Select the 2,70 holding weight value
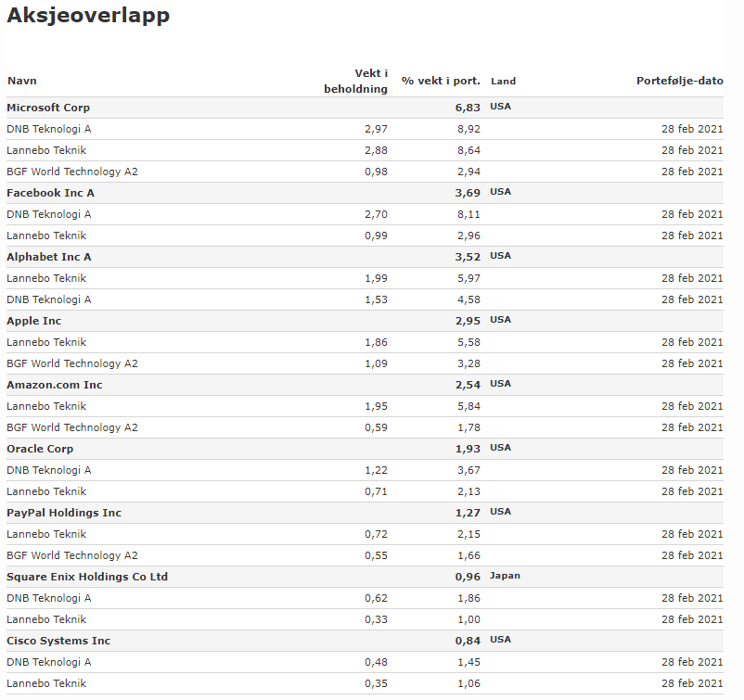Viewport: 744px width, 700px height. pyautogui.click(x=377, y=214)
